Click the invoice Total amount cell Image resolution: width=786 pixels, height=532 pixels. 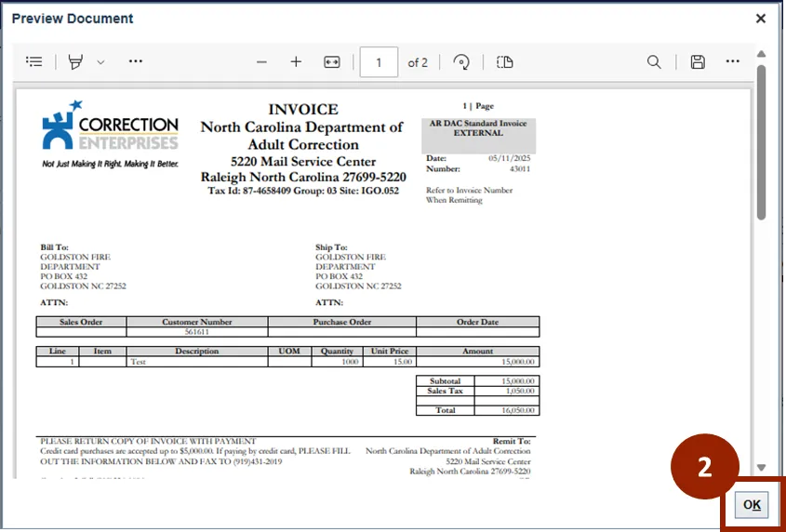point(506,409)
